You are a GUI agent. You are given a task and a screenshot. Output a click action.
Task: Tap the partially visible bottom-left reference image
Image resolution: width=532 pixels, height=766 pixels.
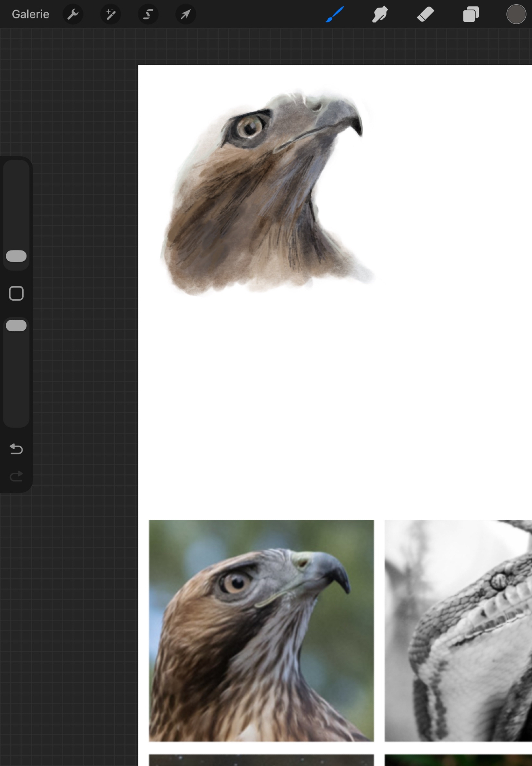pos(261,760)
